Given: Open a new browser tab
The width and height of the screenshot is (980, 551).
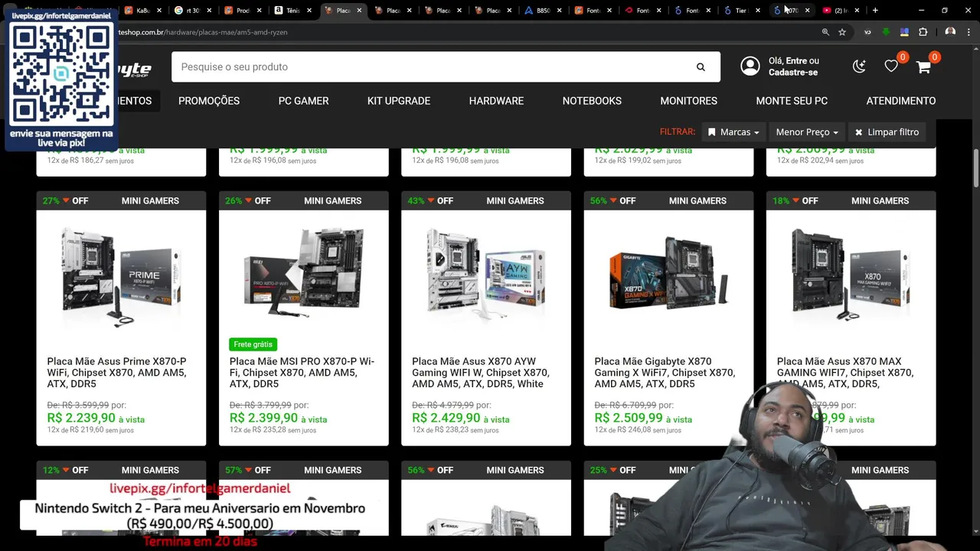Looking at the screenshot, I should pos(875,11).
